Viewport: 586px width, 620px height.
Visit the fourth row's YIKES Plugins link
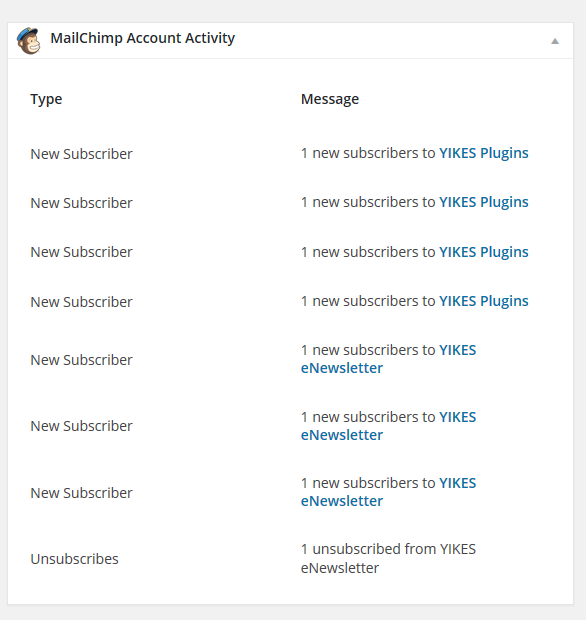point(484,301)
